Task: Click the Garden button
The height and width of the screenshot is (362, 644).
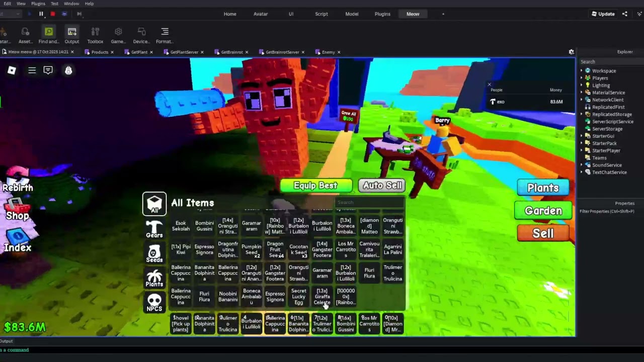Action: 543,211
